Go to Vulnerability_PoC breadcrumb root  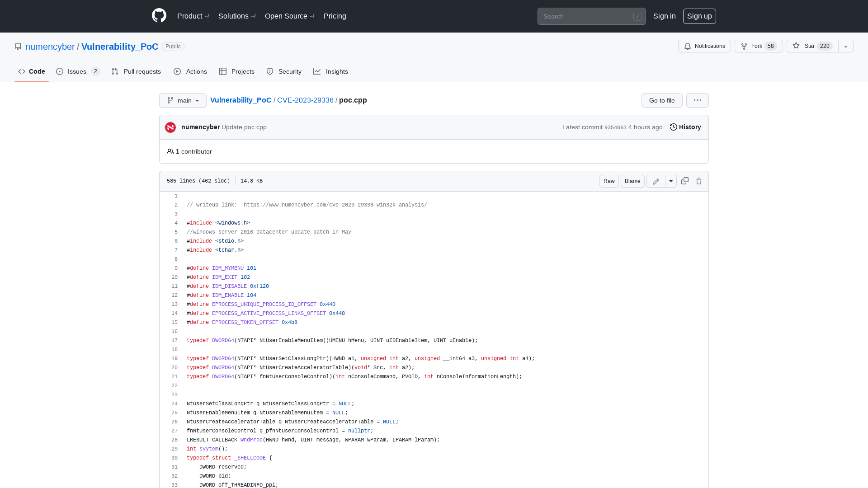(241, 100)
